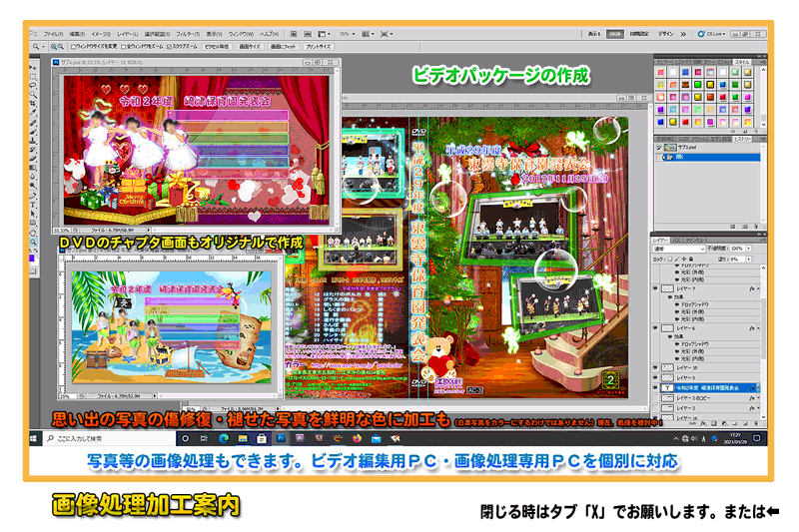
Task: Launch Bridge from the application bar
Action: tap(294, 34)
